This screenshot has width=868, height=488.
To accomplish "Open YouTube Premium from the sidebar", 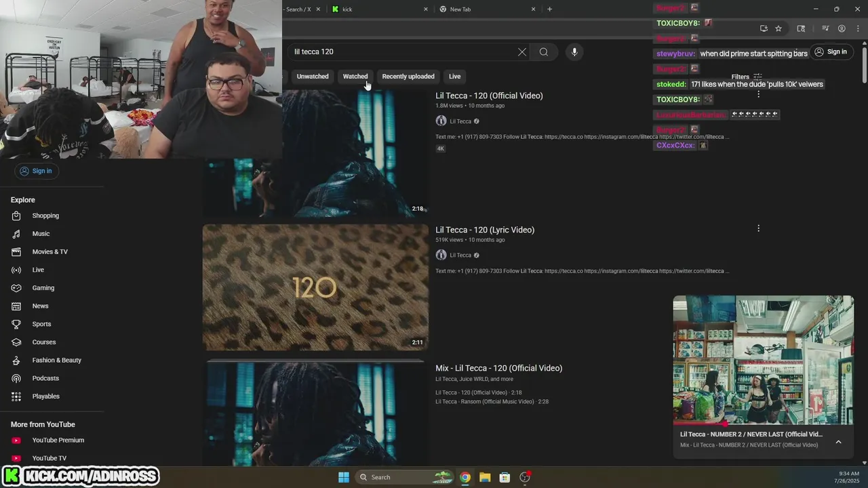I will [x=58, y=441].
